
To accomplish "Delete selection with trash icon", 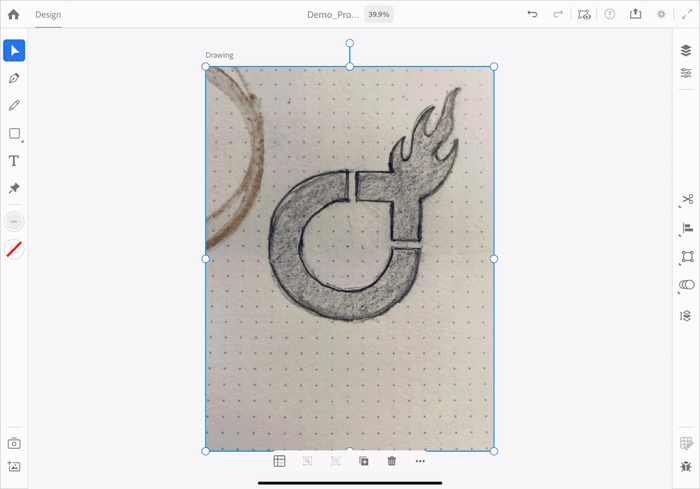I will 392,461.
